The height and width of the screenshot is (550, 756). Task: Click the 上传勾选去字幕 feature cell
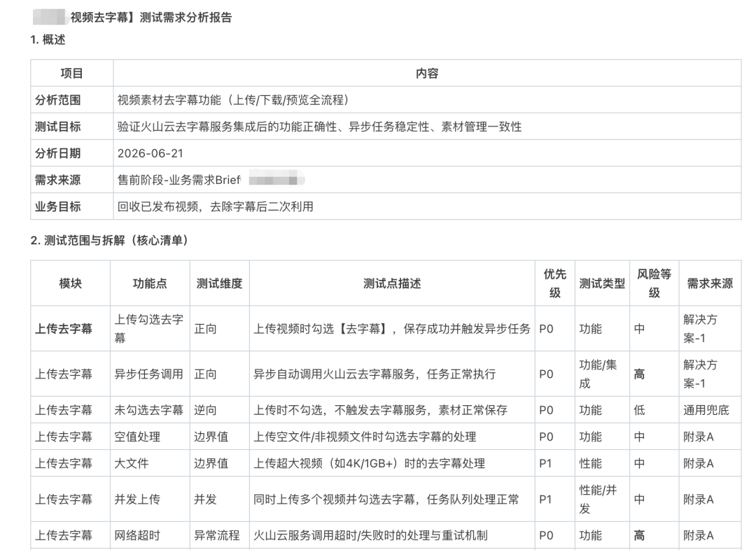149,329
